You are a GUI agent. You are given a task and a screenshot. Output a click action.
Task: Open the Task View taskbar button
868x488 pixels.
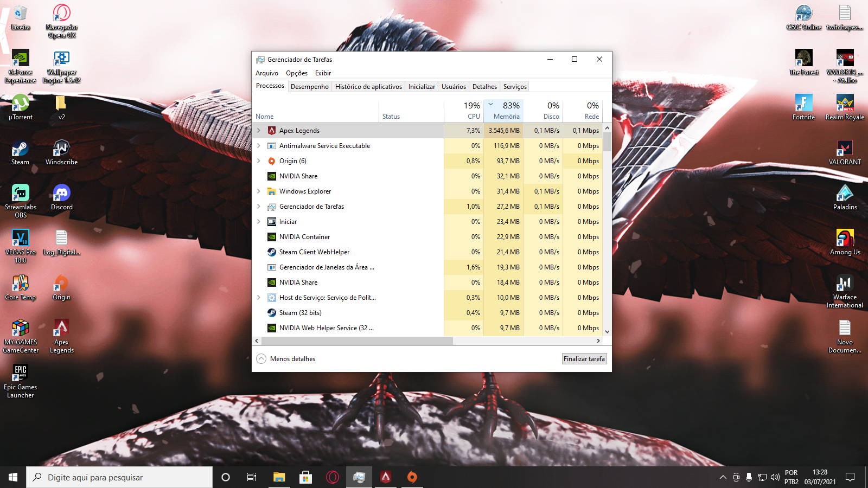(x=252, y=477)
